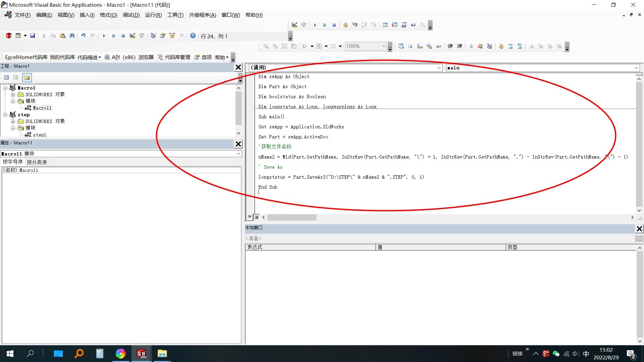644x362 pixels.
Task: Open the 运行(R) menu
Action: tap(153, 15)
